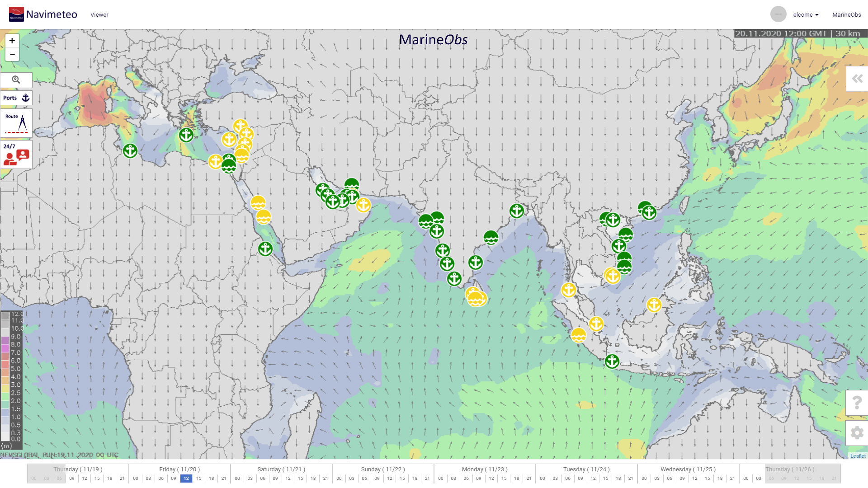The image size is (868, 488).
Task: Open the MarineObs link in header
Action: [x=846, y=15]
